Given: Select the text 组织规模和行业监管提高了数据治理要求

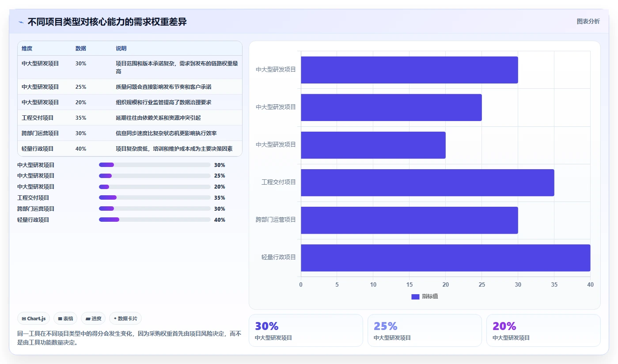Looking at the screenshot, I should (x=163, y=102).
